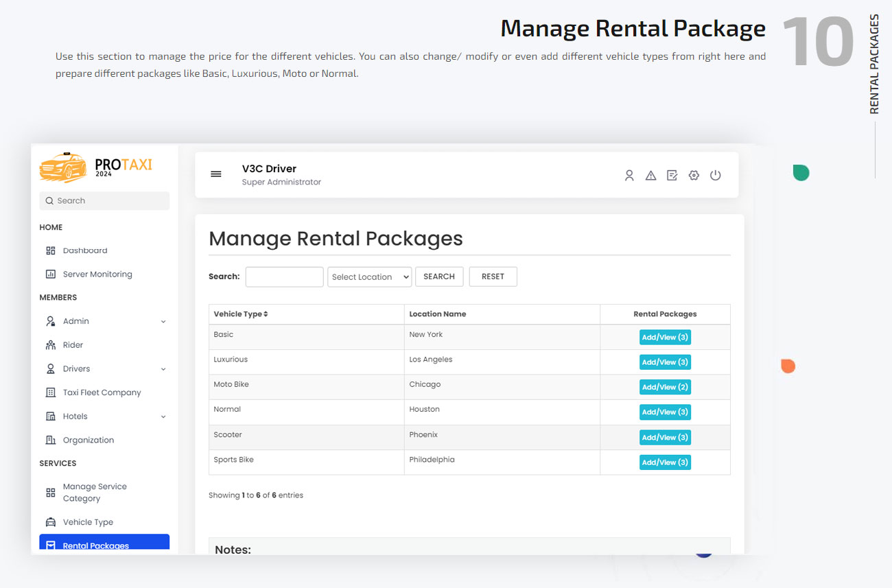Screen dimensions: 892x588
Task: Click the Manage Service Category icon
Action: [x=50, y=493]
